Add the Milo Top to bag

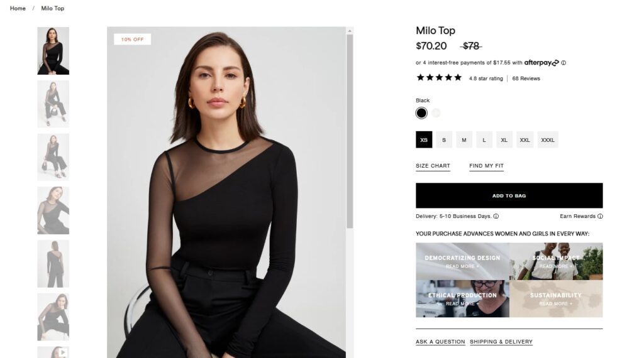click(x=509, y=196)
